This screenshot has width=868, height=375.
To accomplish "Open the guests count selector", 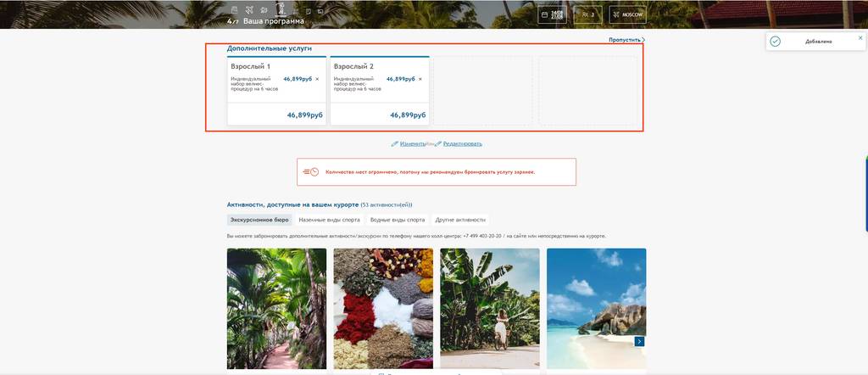I will point(588,14).
